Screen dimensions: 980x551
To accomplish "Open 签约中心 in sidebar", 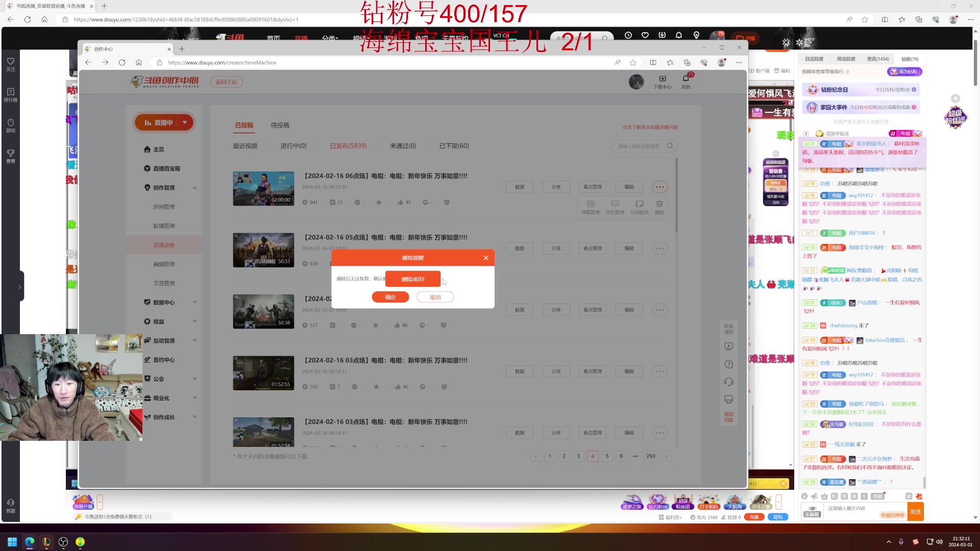I will pos(164,360).
